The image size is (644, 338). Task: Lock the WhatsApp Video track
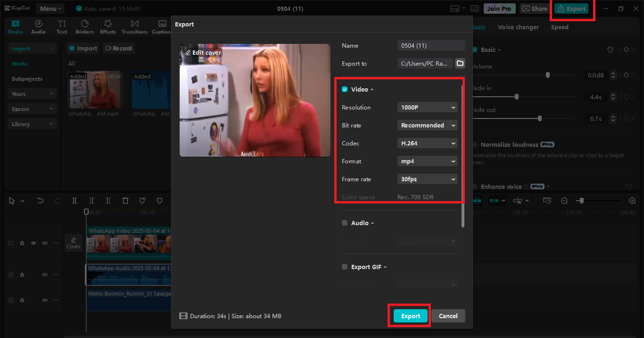[22, 243]
